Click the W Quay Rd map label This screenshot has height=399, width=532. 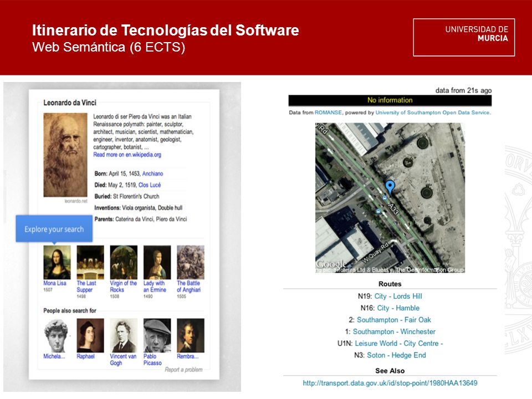pyautogui.click(x=375, y=253)
